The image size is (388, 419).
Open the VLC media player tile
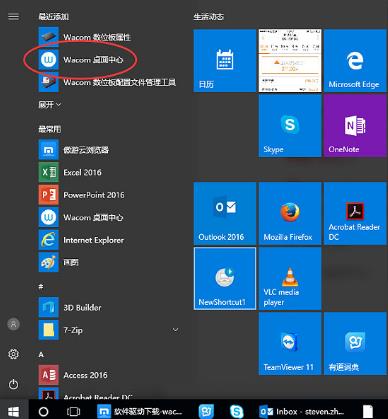point(290,278)
